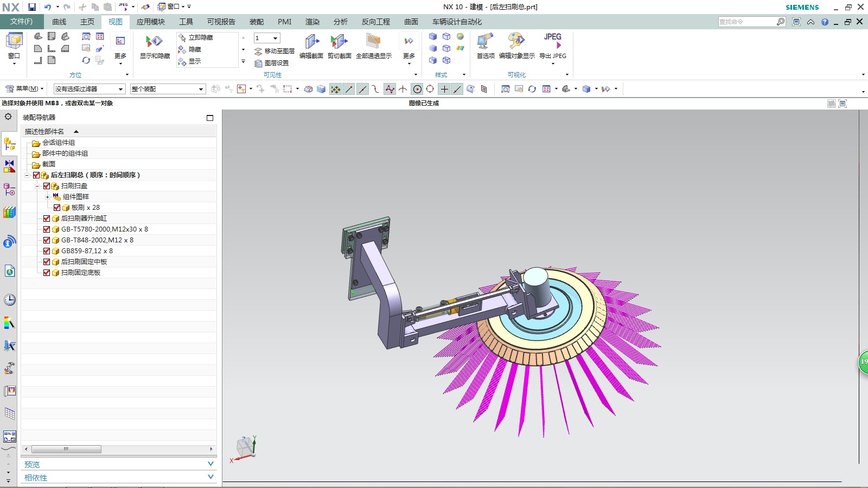Click the Show (显示) command
This screenshot has height=488, width=868.
tap(190, 61)
